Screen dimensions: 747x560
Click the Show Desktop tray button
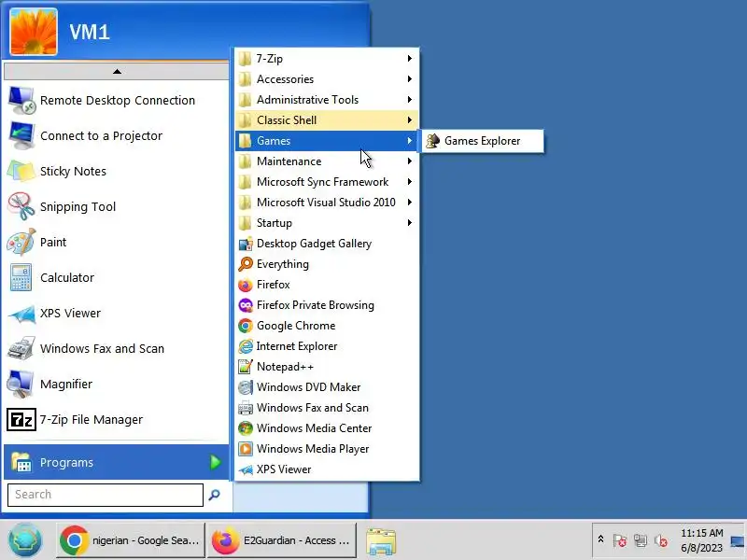coord(738,540)
